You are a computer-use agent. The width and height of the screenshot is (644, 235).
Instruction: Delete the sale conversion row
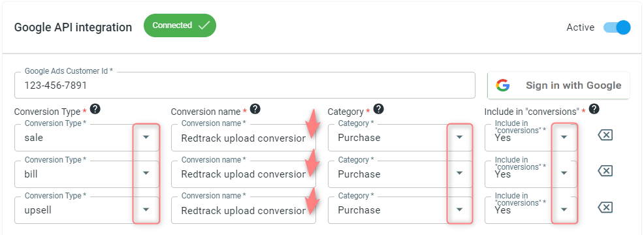tap(605, 134)
